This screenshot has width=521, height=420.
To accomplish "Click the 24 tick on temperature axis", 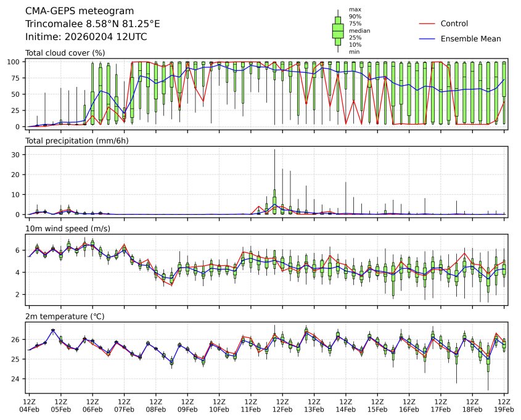I will (16, 379).
